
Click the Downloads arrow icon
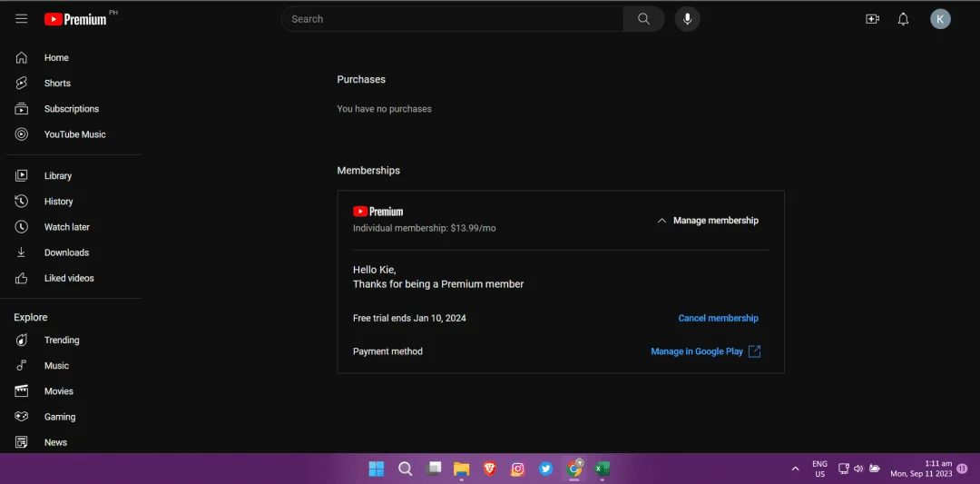click(21, 252)
